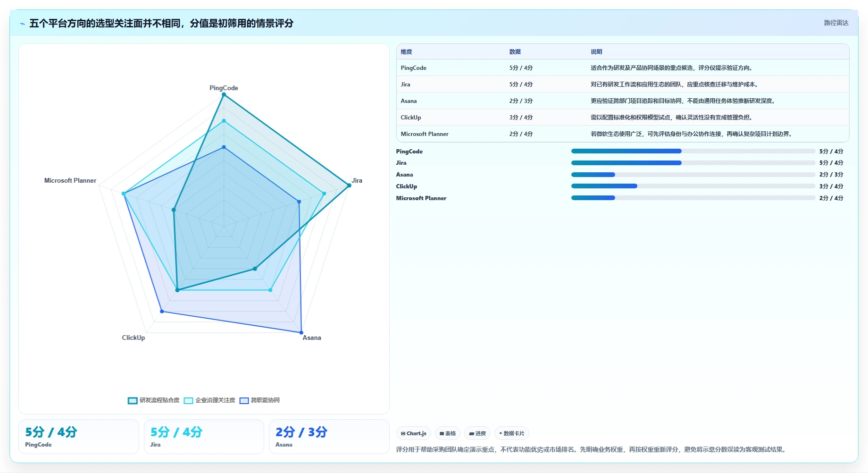The image size is (868, 473).
Task: Toggle the 跨职能协同 legend item
Action: pyautogui.click(x=259, y=400)
